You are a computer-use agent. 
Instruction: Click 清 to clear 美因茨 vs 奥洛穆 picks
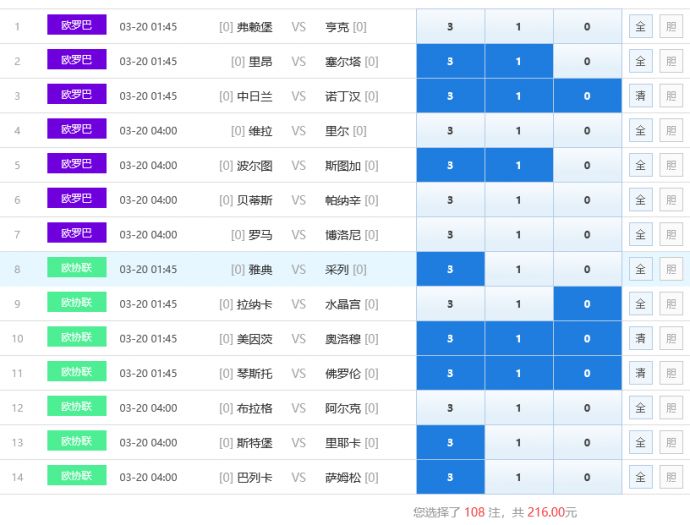click(x=640, y=339)
